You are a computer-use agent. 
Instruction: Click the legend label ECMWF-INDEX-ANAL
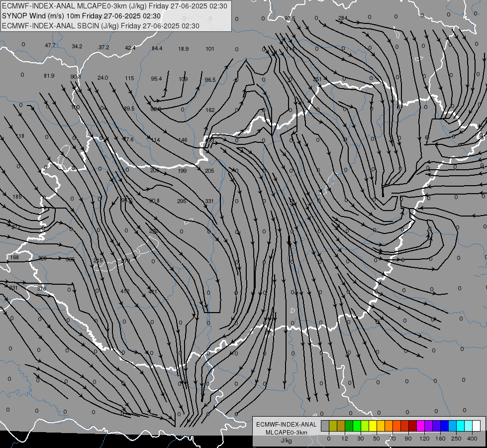click(x=287, y=425)
